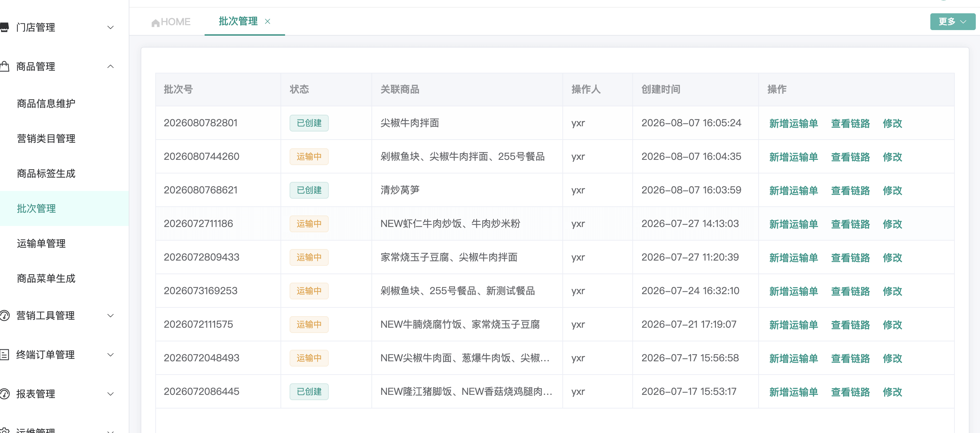Click the store icon beside 门店管理

tap(4, 27)
